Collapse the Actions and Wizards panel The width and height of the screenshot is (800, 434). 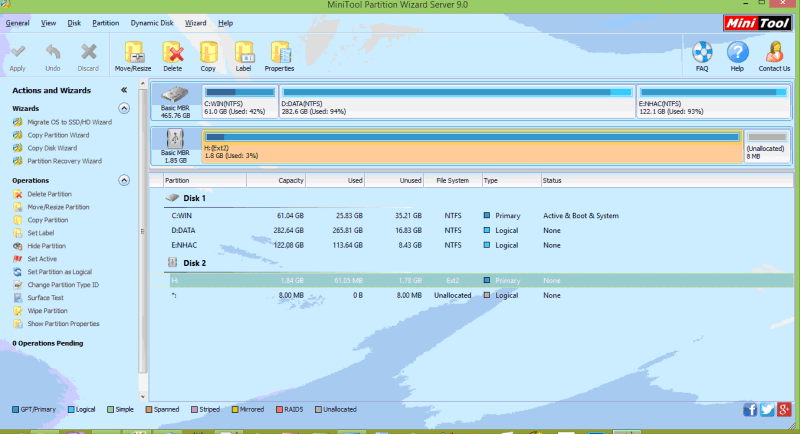point(124,90)
